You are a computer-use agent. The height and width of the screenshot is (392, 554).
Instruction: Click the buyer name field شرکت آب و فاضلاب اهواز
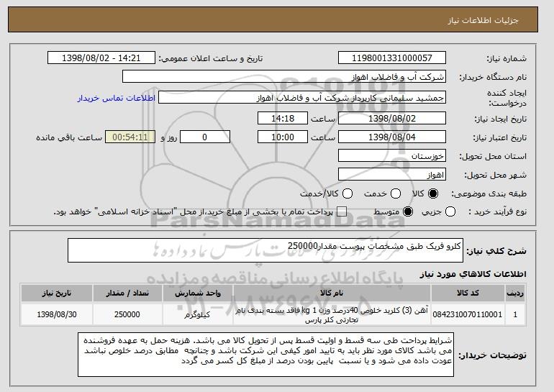click(x=284, y=77)
